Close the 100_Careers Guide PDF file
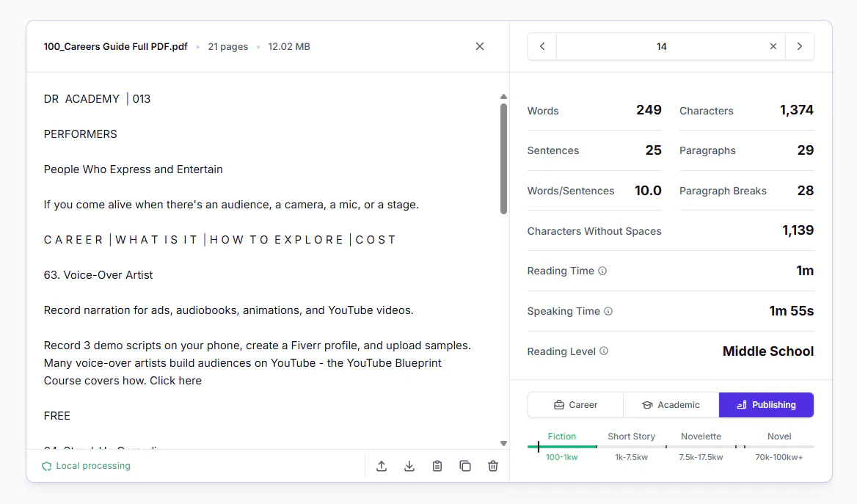 479,46
